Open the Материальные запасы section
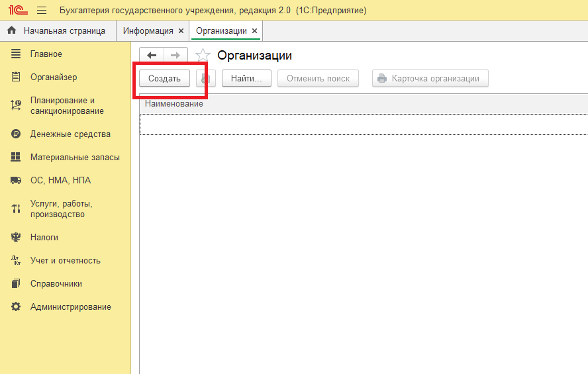The width and height of the screenshot is (588, 374). point(75,157)
